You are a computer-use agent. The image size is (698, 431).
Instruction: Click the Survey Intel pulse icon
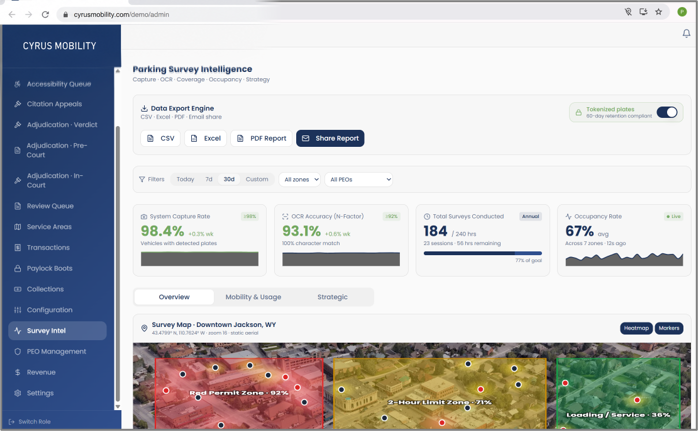tap(17, 331)
